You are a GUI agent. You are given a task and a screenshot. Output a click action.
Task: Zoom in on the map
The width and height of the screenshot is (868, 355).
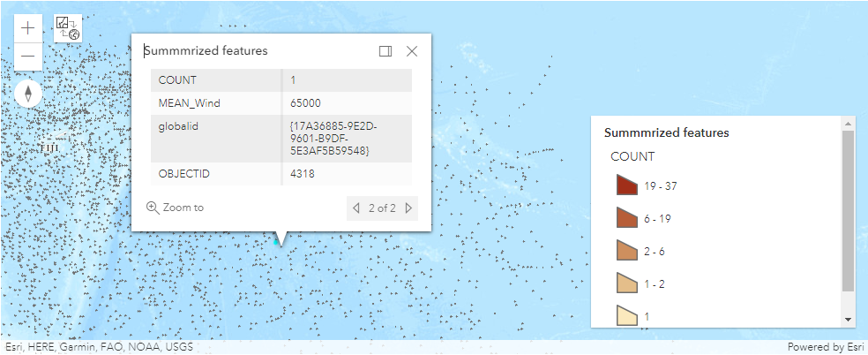pos(28,27)
